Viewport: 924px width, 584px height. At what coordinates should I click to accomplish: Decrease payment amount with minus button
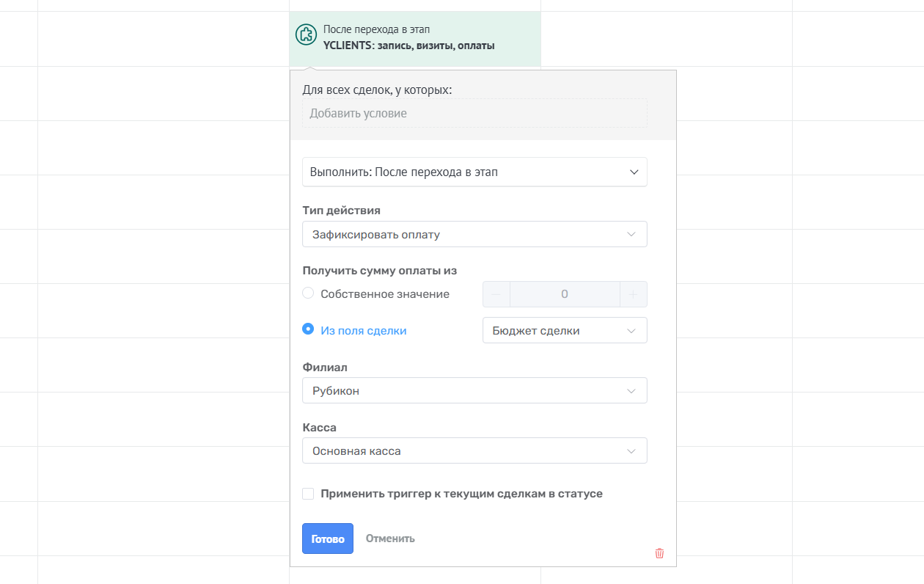[x=496, y=294]
